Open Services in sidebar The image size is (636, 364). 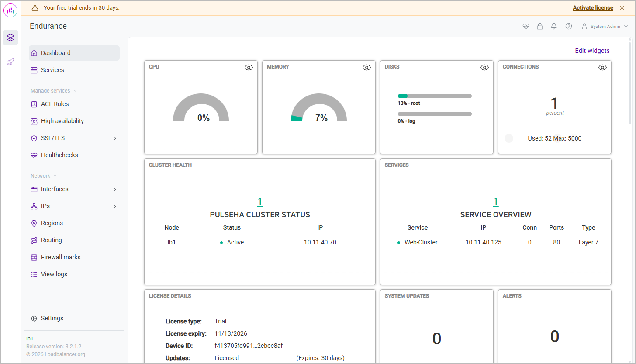(x=74, y=70)
